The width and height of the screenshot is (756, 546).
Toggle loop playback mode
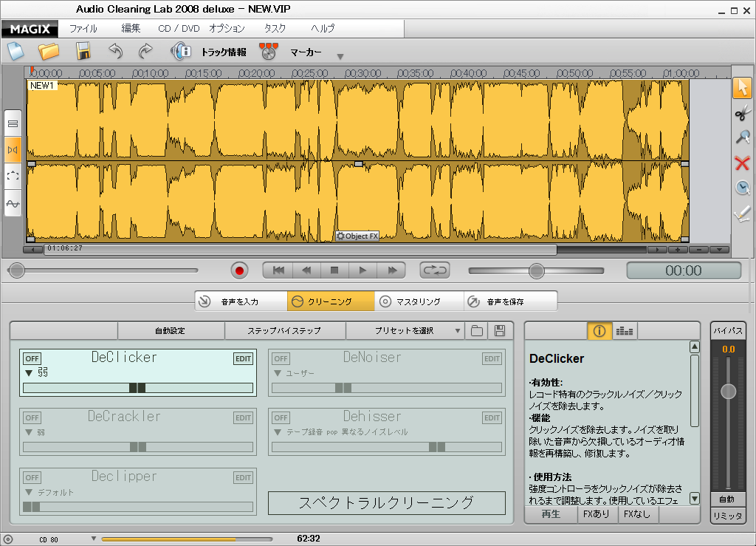[x=434, y=270]
